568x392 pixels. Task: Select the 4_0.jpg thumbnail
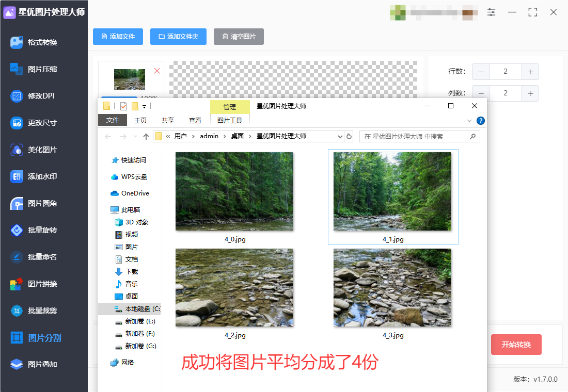pyautogui.click(x=234, y=191)
